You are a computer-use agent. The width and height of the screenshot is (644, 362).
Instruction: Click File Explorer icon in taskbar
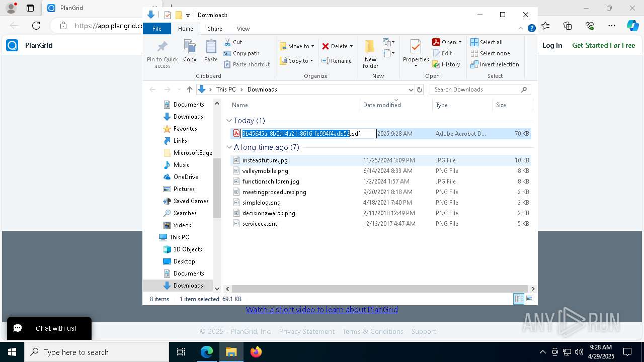pos(231,352)
